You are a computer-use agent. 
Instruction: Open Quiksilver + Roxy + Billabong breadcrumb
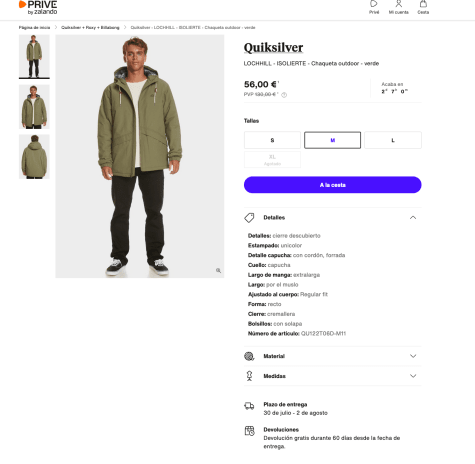point(90,28)
